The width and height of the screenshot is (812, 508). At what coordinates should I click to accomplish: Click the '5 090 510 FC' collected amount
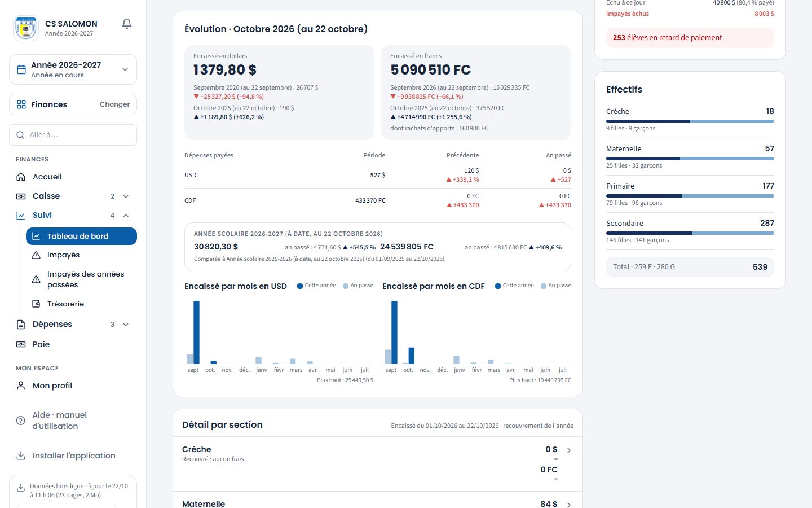tap(431, 70)
